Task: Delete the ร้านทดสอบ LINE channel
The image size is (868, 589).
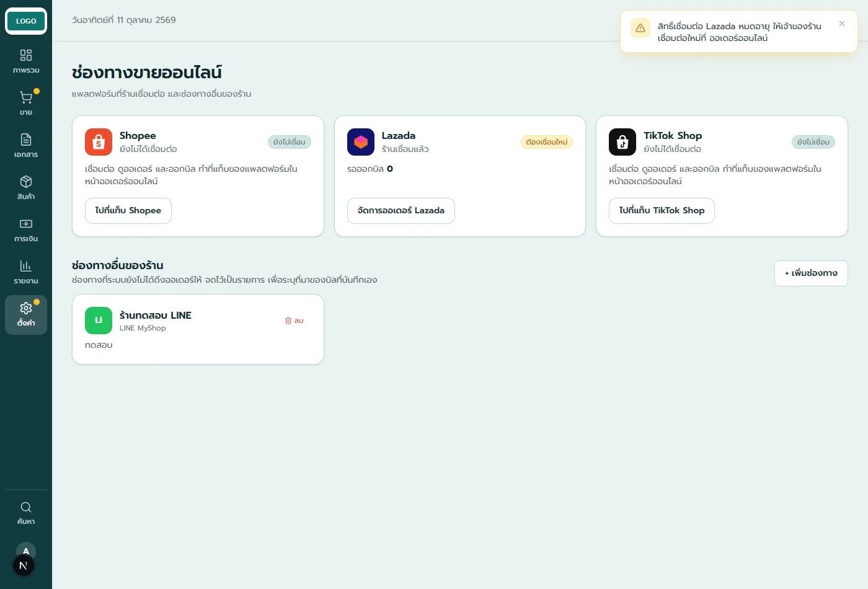Action: click(x=294, y=321)
